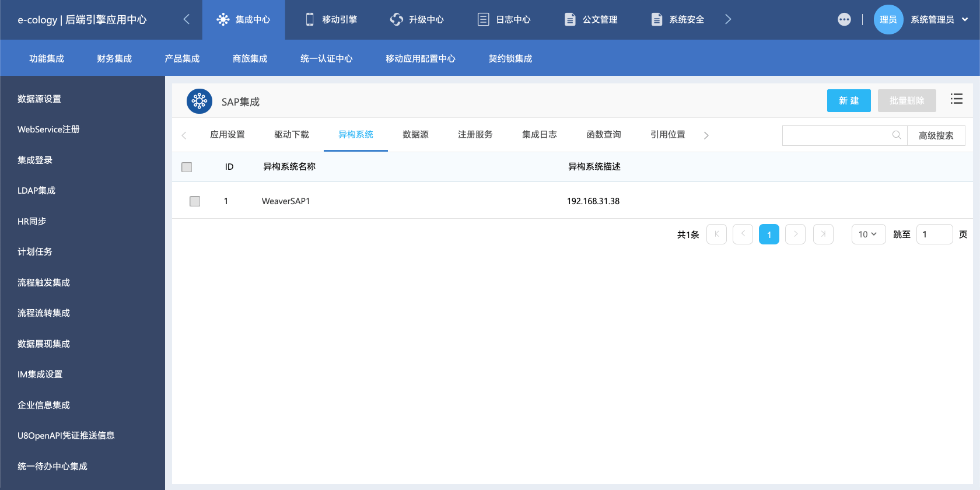Click the 批量删除 button
The height and width of the screenshot is (490, 980).
(907, 100)
